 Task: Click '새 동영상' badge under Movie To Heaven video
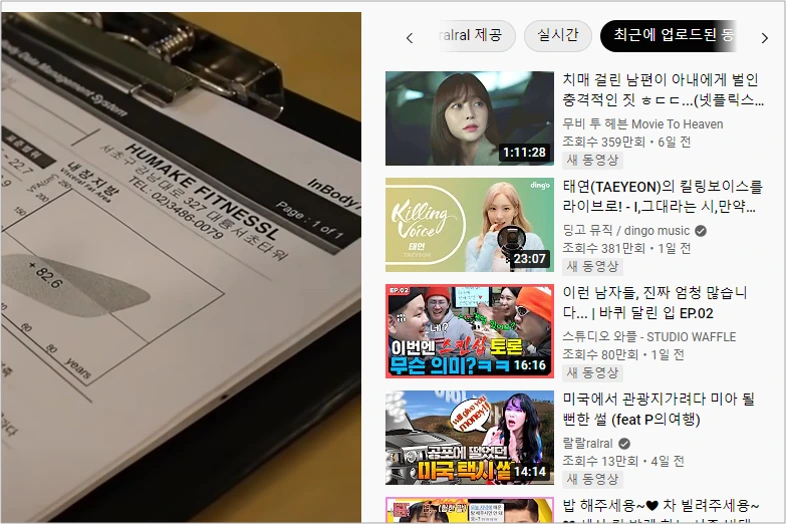coord(593,160)
